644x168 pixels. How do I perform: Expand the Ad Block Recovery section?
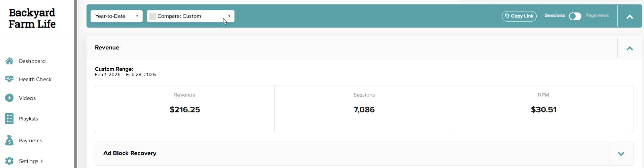[x=621, y=154]
